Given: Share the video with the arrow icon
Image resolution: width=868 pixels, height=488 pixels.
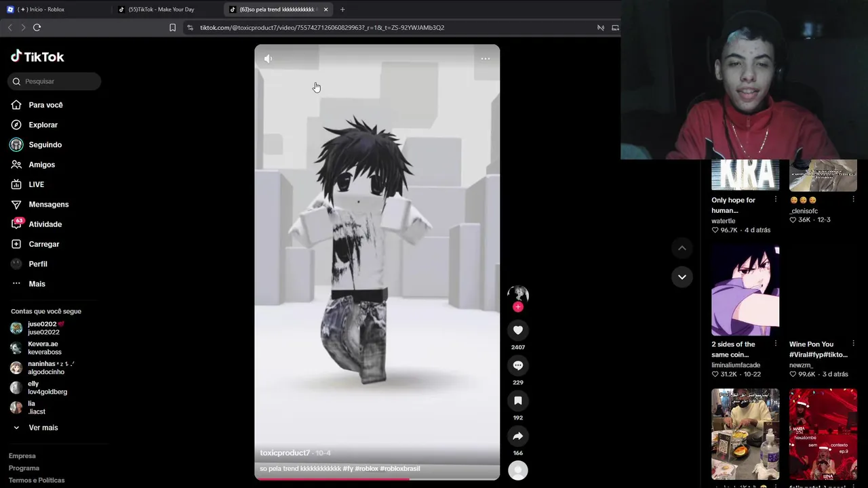Looking at the screenshot, I should point(518,436).
